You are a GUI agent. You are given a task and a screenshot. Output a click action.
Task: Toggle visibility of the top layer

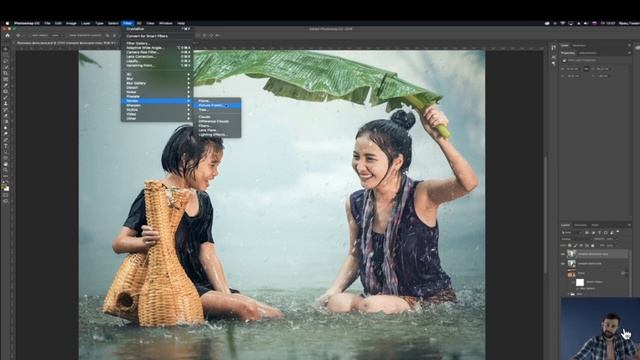point(563,254)
